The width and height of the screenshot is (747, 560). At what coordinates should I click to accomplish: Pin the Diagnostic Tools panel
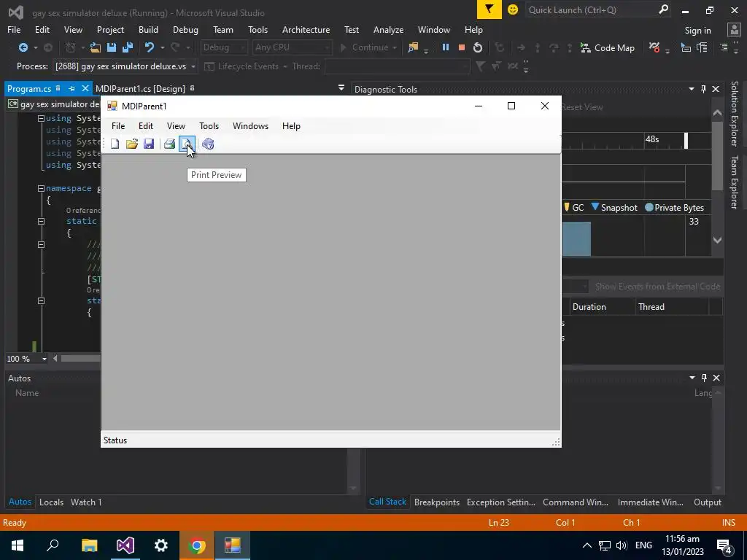(x=704, y=89)
